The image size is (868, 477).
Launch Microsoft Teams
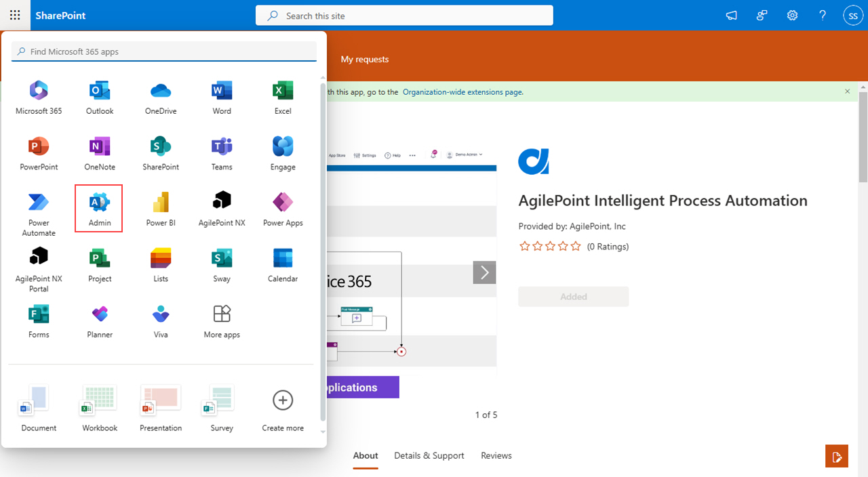pyautogui.click(x=222, y=153)
